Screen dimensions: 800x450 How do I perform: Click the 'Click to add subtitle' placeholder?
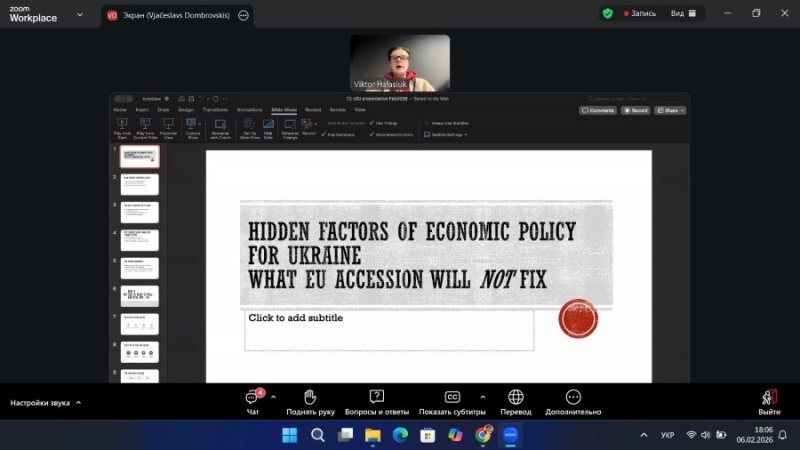pos(389,329)
